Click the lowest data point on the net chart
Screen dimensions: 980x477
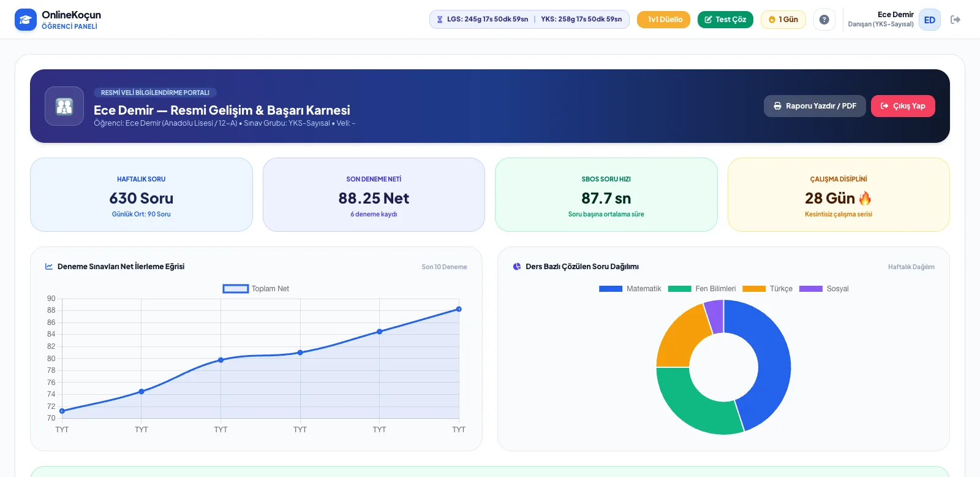pyautogui.click(x=62, y=411)
